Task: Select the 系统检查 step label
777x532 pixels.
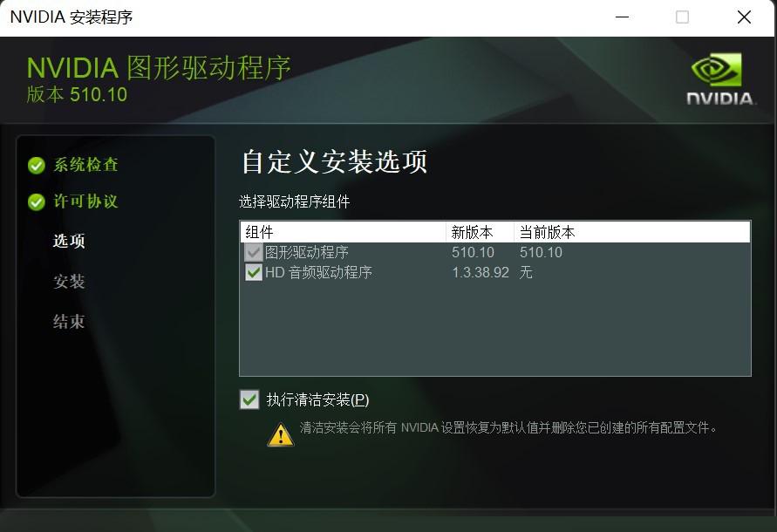Action: coord(85,165)
